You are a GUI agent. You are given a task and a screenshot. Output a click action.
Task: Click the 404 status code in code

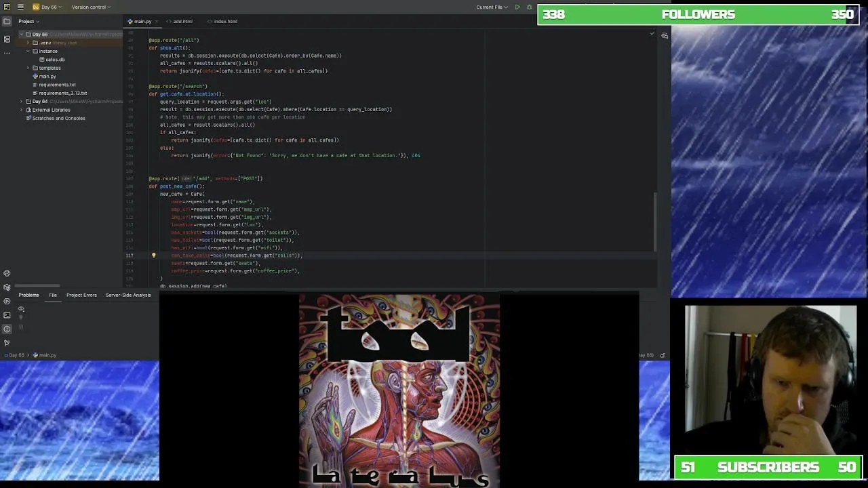[x=416, y=156]
